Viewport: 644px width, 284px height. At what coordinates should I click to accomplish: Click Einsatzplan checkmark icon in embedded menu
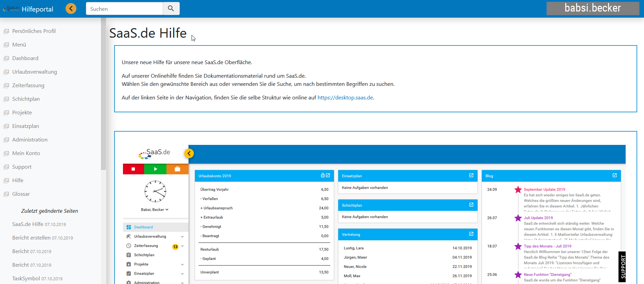(x=129, y=273)
